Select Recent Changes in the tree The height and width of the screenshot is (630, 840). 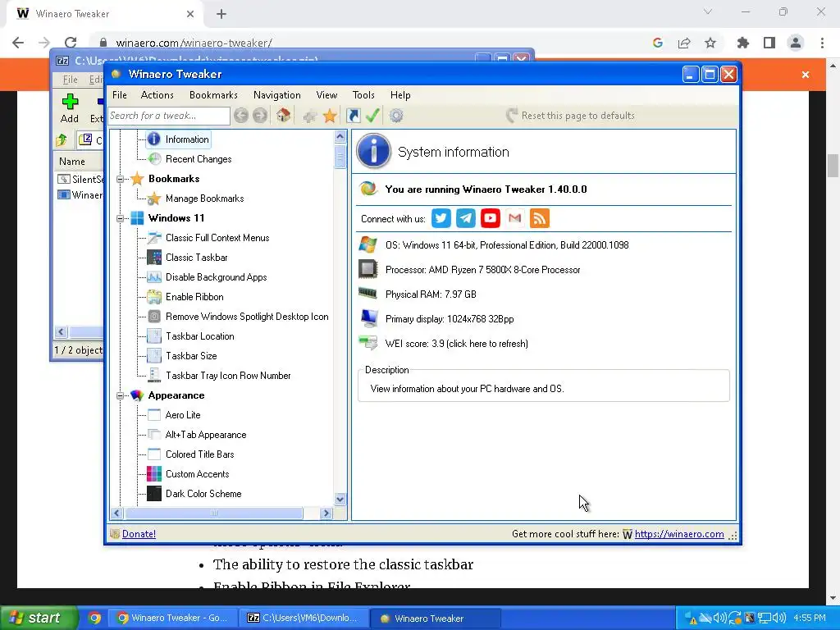click(199, 159)
